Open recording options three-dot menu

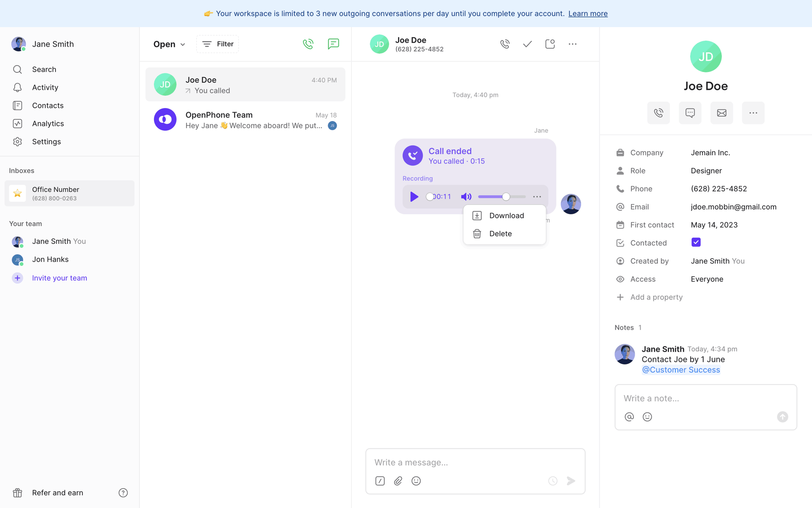tap(537, 196)
